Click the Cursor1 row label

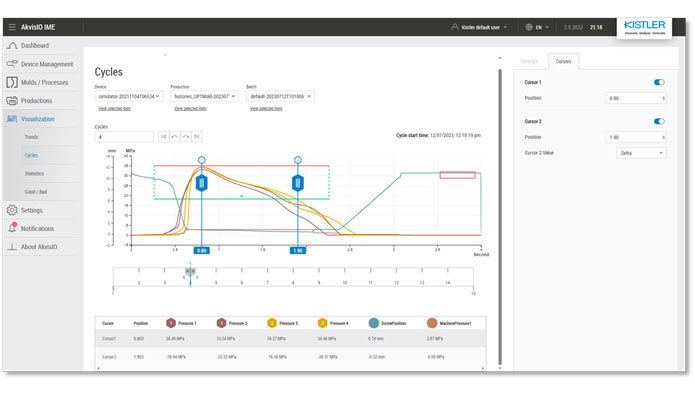(x=109, y=339)
